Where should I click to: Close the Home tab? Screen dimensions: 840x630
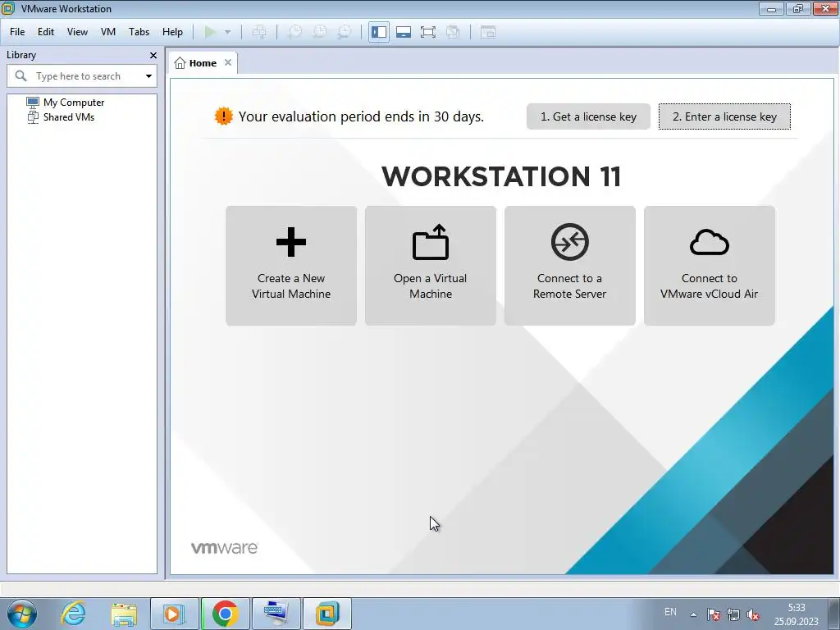[228, 62]
